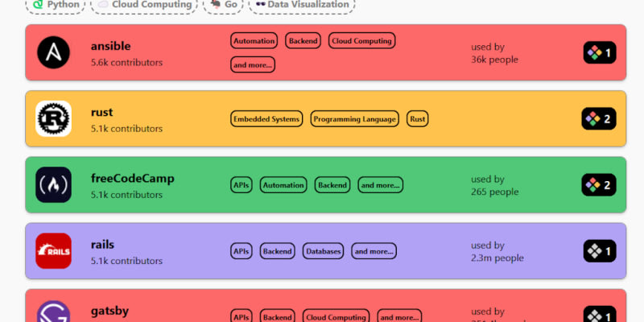This screenshot has height=322, width=644.
Task: Click '5.1k contributors' under freeCodeCamp
Action: tap(126, 195)
